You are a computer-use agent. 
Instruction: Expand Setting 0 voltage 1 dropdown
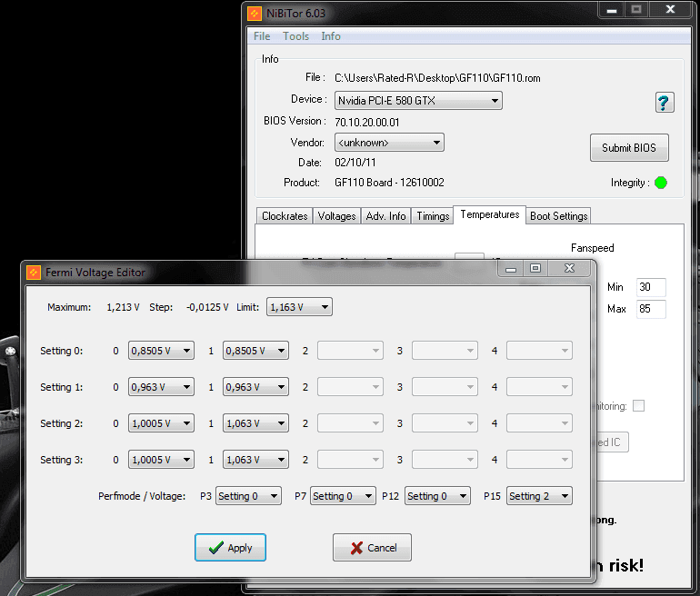tap(255, 351)
